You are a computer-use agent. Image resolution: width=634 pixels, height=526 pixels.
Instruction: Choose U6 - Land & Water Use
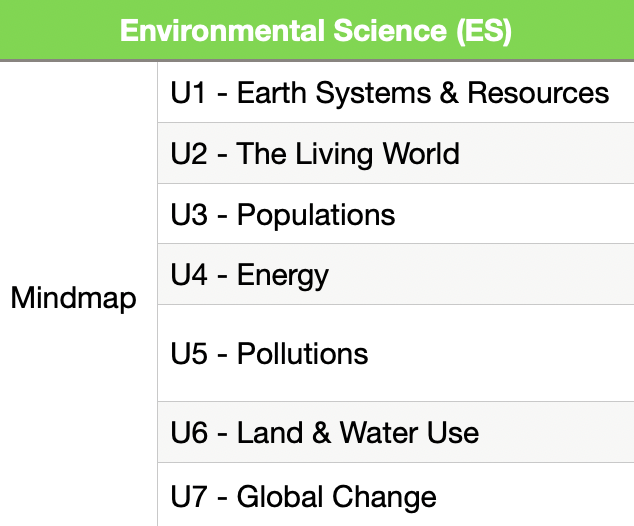tap(325, 432)
